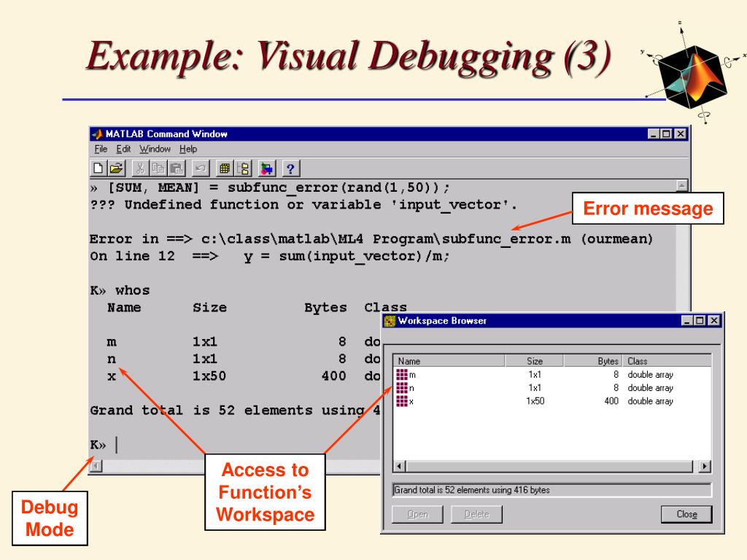747x560 pixels.
Task: Click 'double array' class for variable n
Action: (650, 388)
